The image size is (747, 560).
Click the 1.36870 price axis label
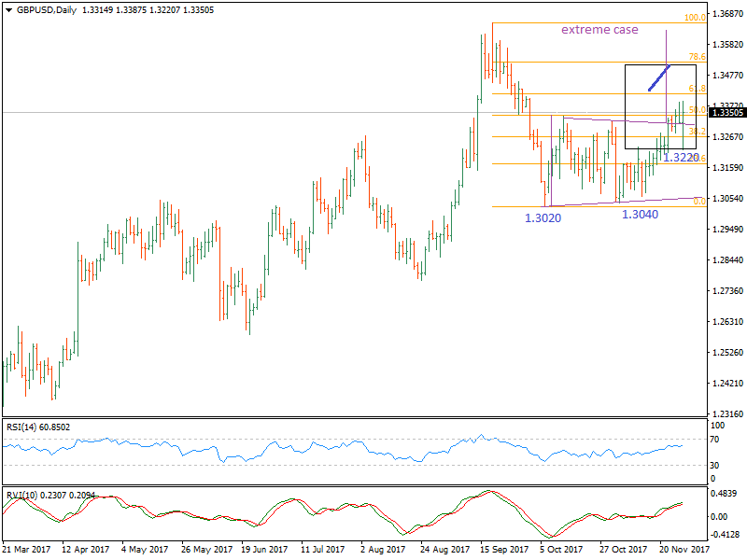[726, 15]
